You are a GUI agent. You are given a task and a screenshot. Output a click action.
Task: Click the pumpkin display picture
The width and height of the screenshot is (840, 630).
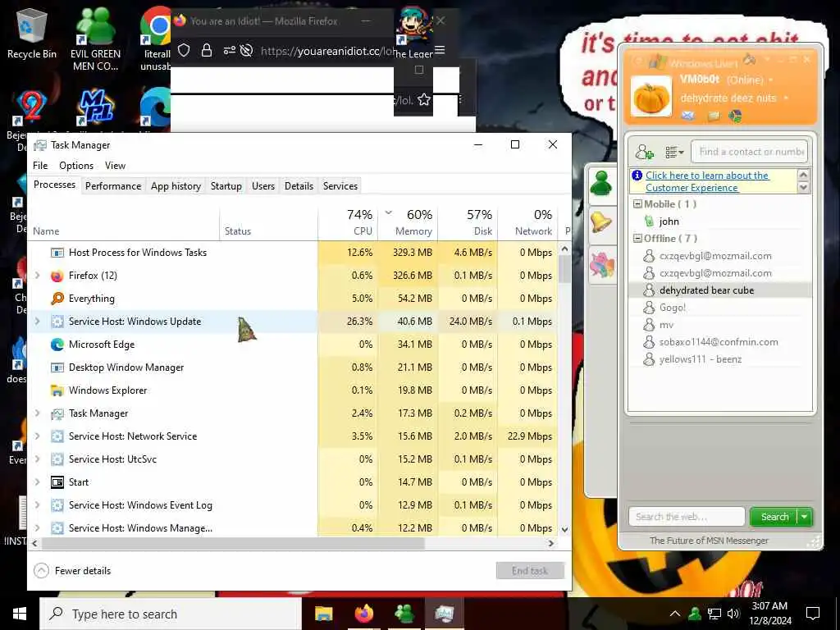[x=651, y=97]
